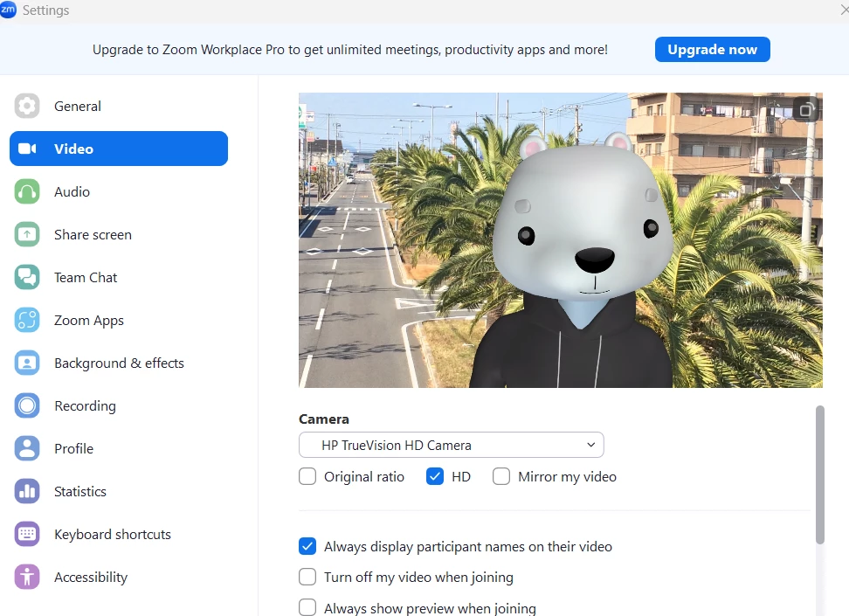849x616 pixels.
Task: Open Accessibility settings
Action: pyautogui.click(x=119, y=577)
